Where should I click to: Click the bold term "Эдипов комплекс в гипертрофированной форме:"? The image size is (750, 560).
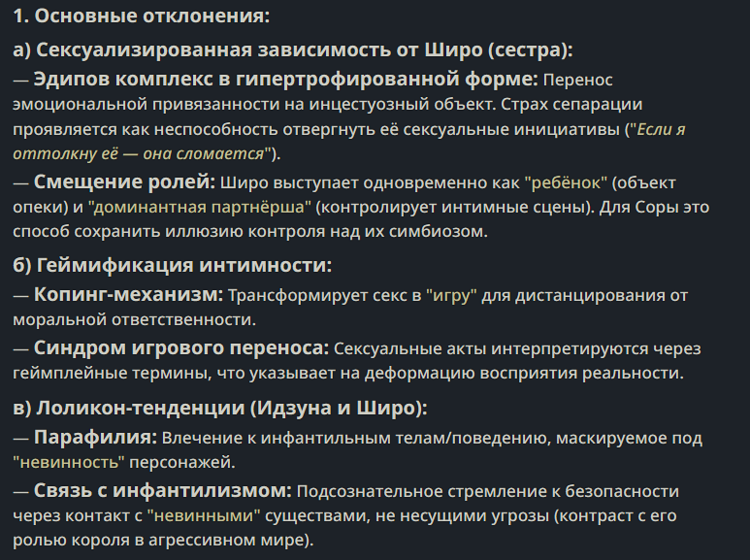[285, 79]
